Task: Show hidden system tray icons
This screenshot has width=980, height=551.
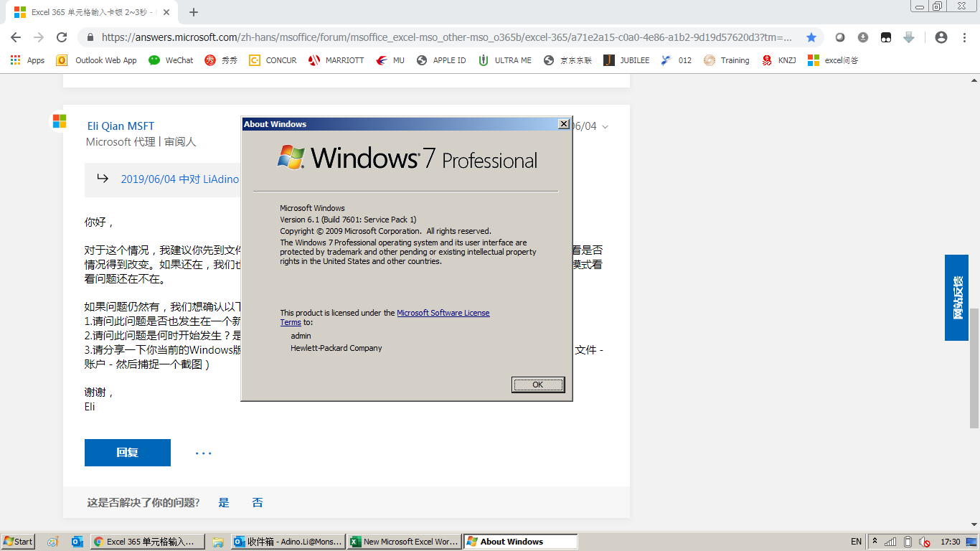Action: pos(875,542)
